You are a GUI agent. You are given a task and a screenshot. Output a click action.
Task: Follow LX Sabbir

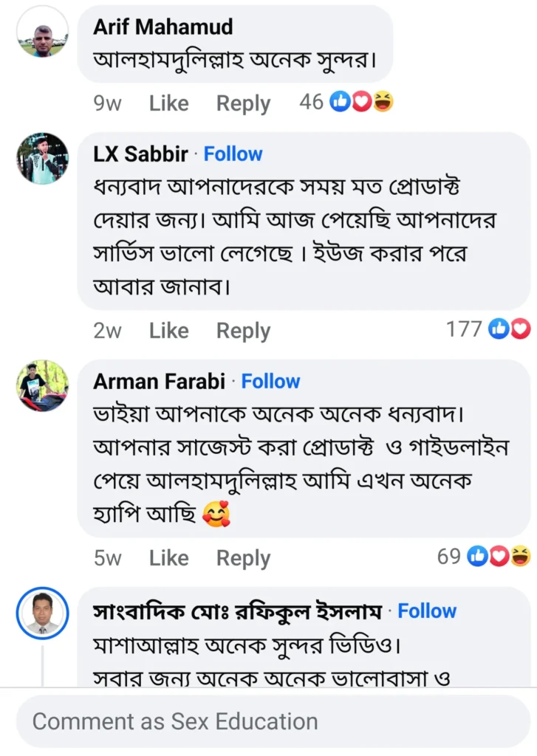[233, 154]
